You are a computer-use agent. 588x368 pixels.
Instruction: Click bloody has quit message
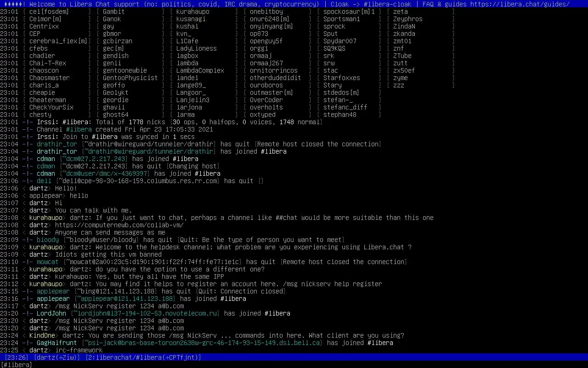pyautogui.click(x=172, y=240)
